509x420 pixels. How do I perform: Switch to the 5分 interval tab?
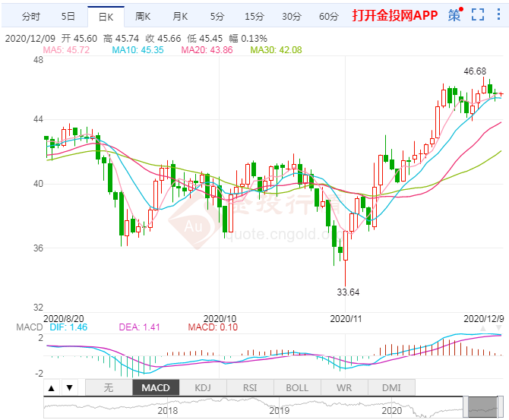click(217, 16)
